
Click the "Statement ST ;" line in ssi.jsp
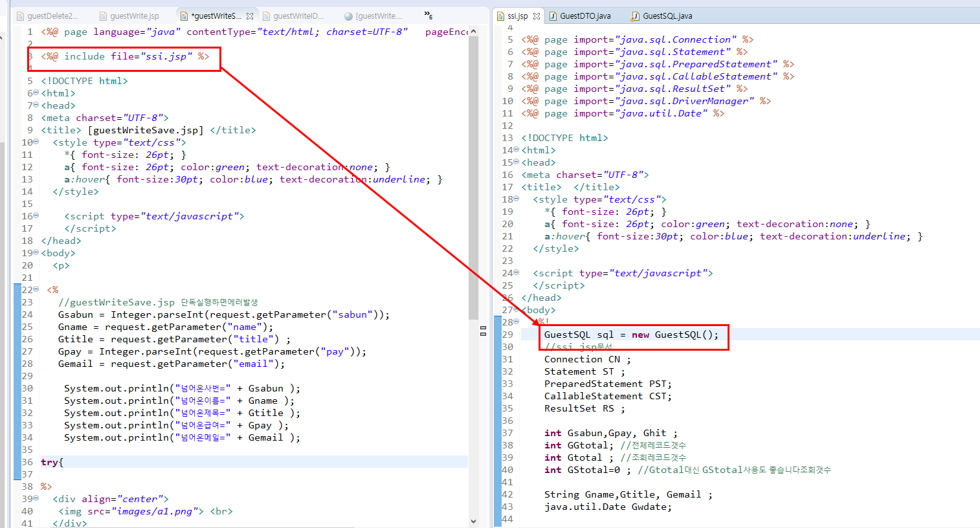[585, 371]
